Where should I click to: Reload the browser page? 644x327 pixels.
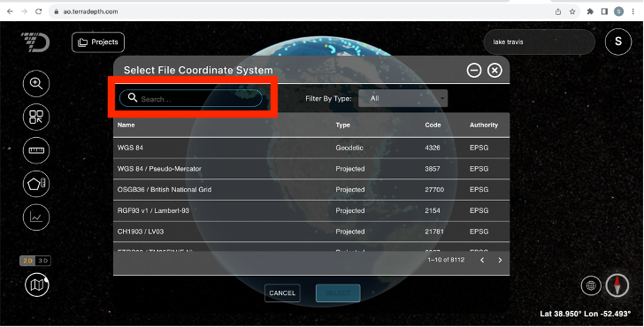tap(39, 11)
